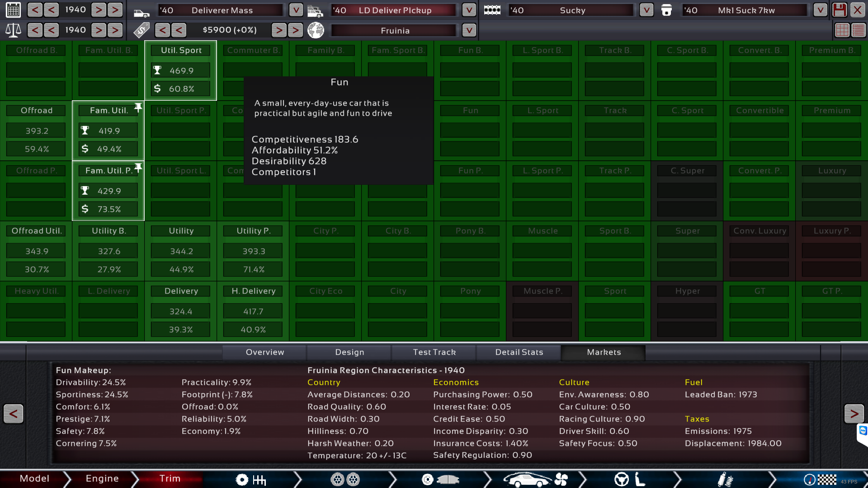Switch to the list view icon

(859, 30)
